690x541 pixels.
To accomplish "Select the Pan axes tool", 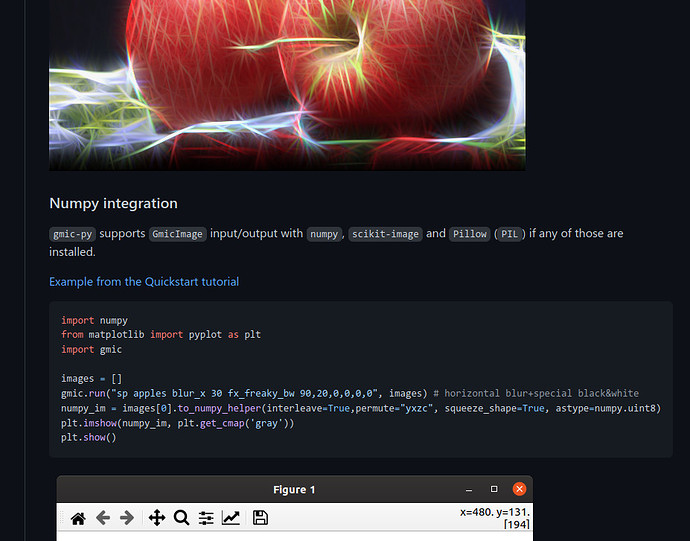I will coord(156,518).
